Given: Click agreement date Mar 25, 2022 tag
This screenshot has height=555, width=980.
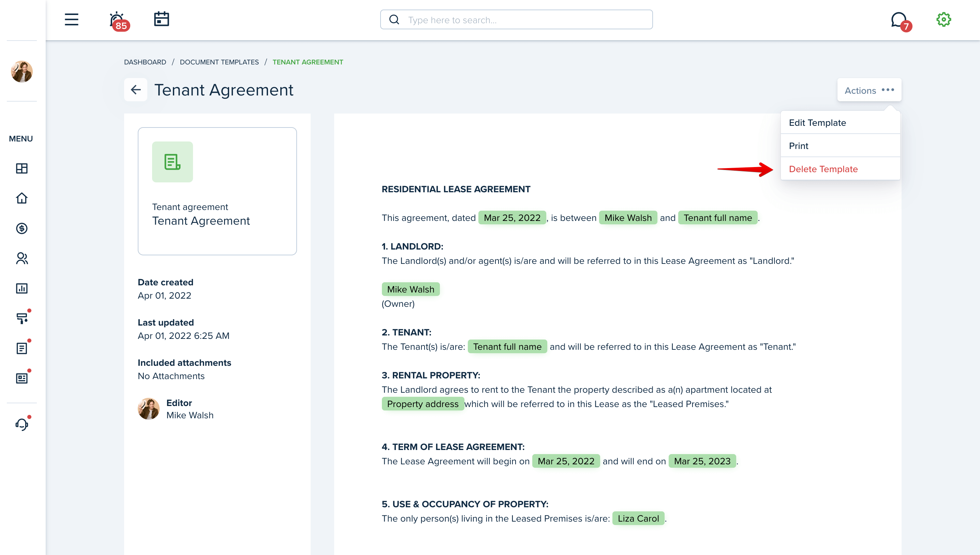Looking at the screenshot, I should [x=512, y=217].
